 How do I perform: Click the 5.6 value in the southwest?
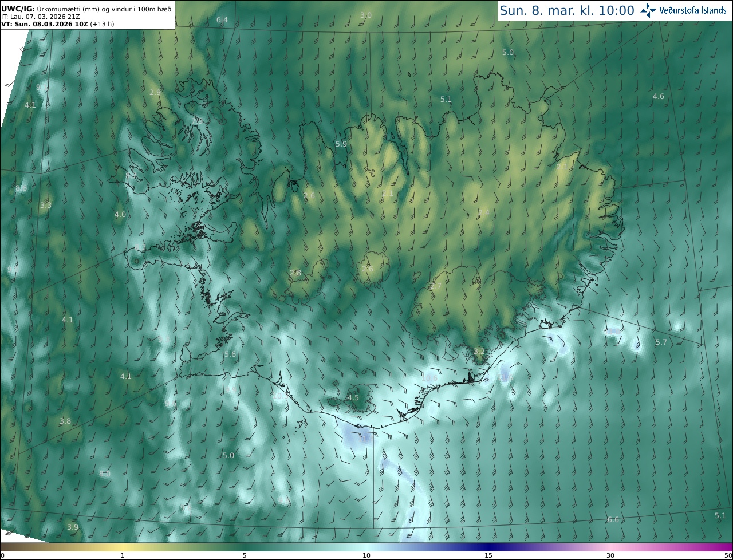230,354
